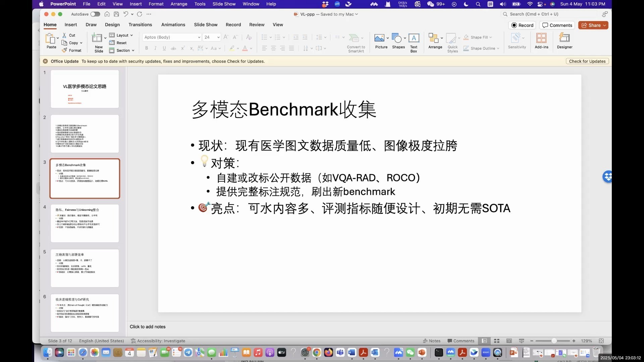Toggle the Comments pane in status bar
Screen dimensions: 644x362
pyautogui.click(x=461, y=341)
